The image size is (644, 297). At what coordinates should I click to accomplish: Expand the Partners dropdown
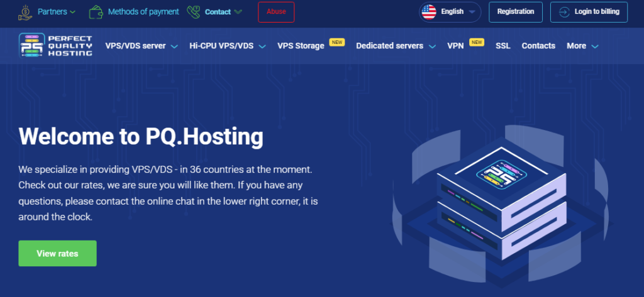click(x=73, y=13)
